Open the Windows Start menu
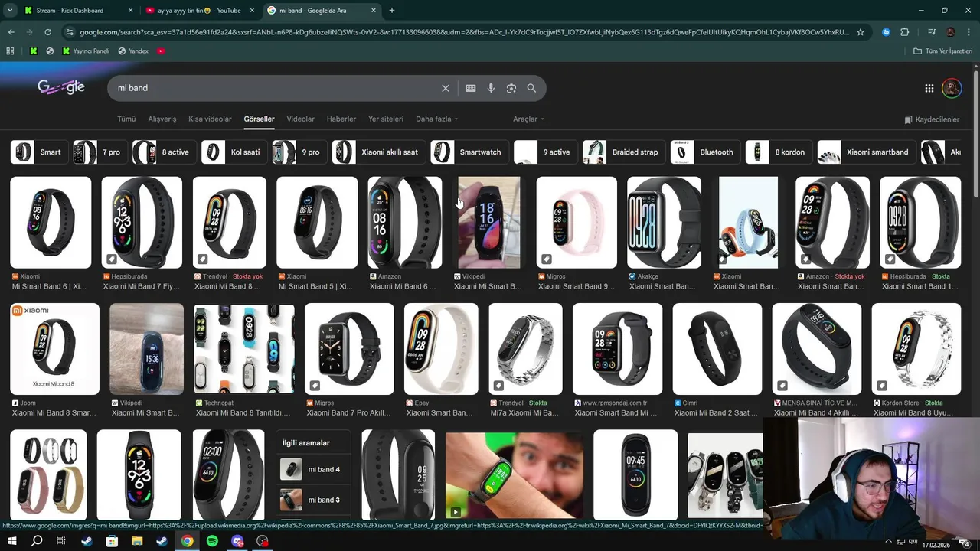The height and width of the screenshot is (551, 980). click(x=11, y=541)
